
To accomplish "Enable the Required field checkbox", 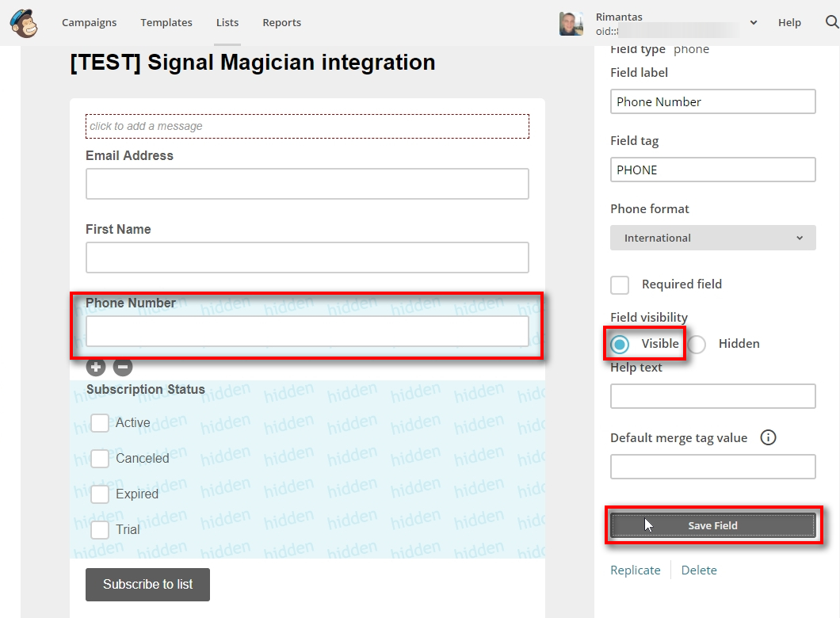I will coord(620,284).
